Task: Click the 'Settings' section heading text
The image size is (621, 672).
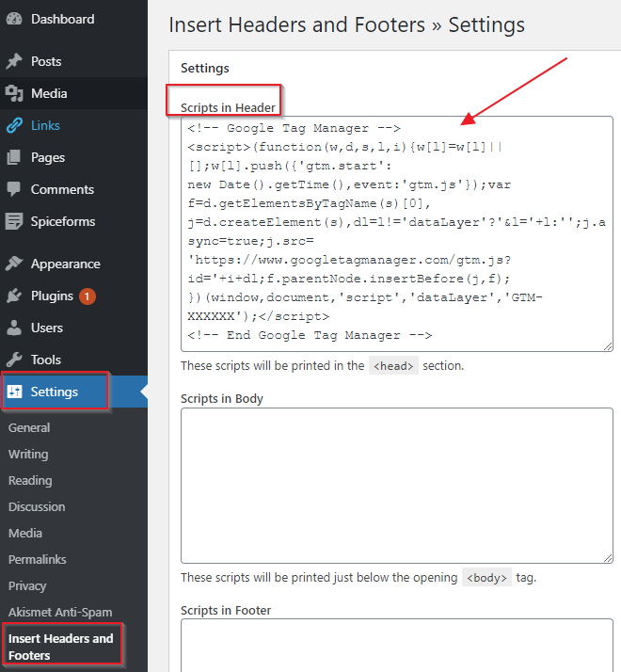Action: [x=205, y=68]
